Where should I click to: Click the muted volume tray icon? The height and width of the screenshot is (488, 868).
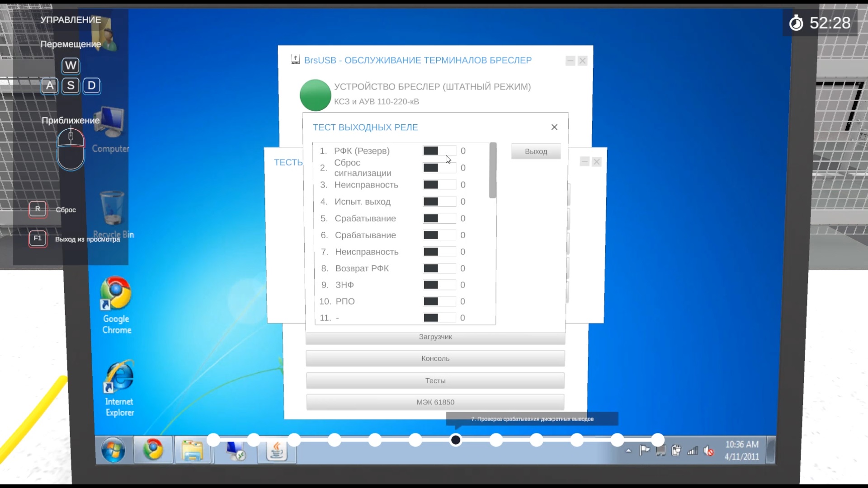[708, 451]
